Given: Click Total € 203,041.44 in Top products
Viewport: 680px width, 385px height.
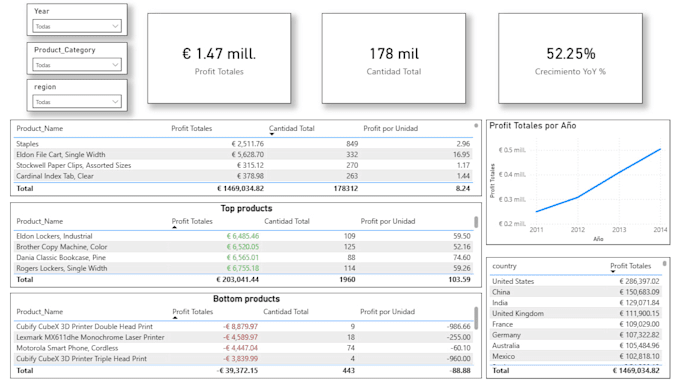Looking at the screenshot, I should (x=237, y=280).
